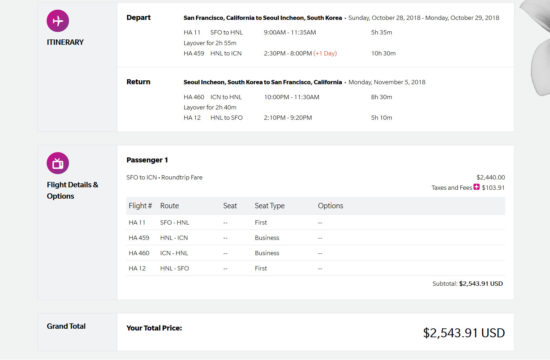This screenshot has height=360, width=550.
Task: Click the Seat column header
Action: coord(230,206)
